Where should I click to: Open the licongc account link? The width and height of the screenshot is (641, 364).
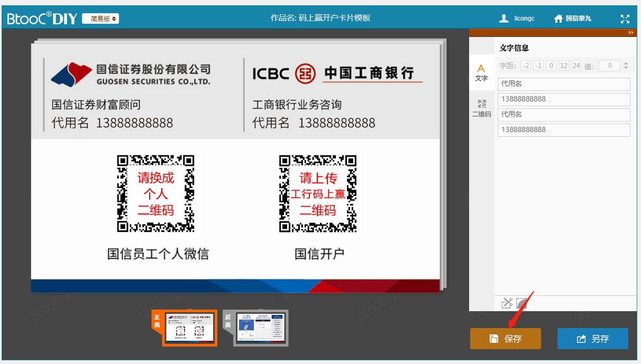click(x=524, y=18)
